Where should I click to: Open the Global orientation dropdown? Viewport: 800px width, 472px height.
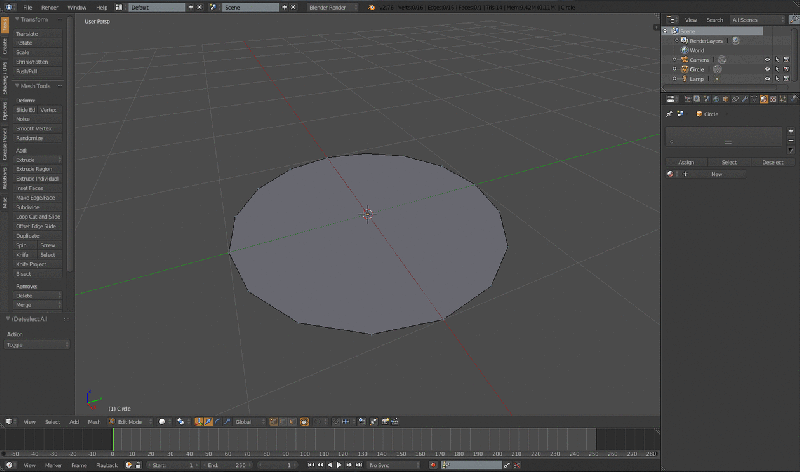[x=249, y=421]
